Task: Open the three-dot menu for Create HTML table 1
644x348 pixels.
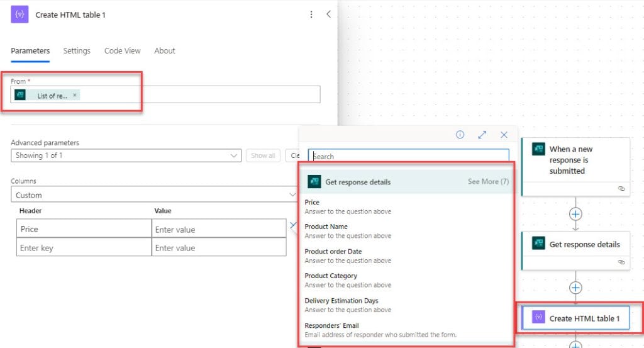Action: (311, 14)
